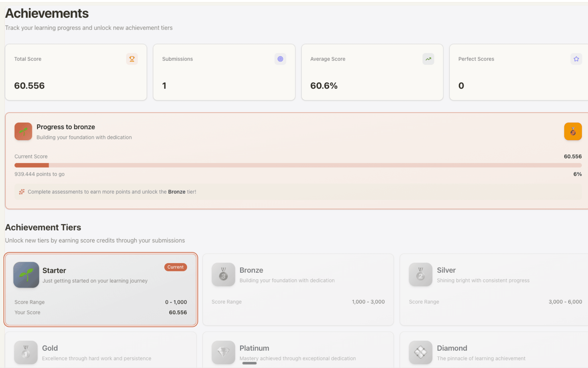Click the Diamond tier icon
Viewport: 588px width, 368px height.
coord(420,352)
